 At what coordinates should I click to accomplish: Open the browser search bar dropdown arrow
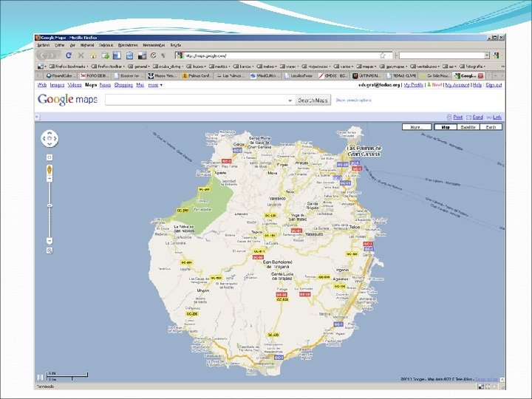click(x=487, y=55)
